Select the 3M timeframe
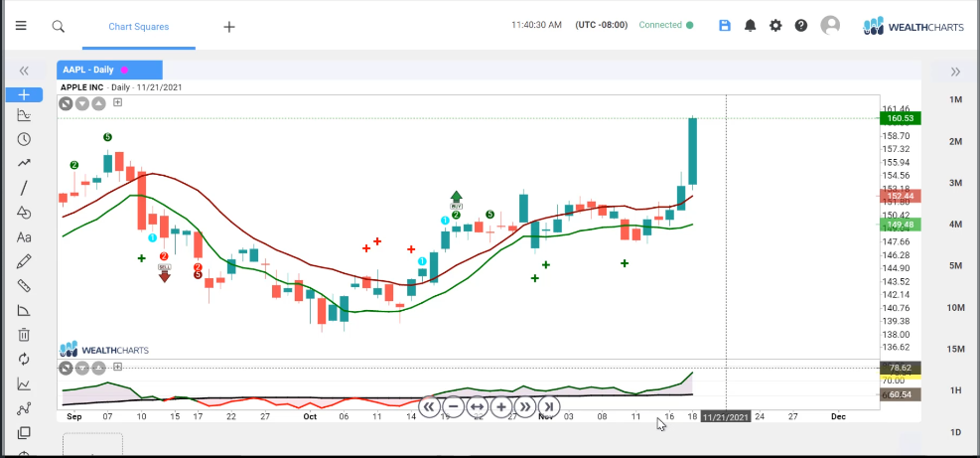The width and height of the screenshot is (980, 458). click(x=955, y=183)
